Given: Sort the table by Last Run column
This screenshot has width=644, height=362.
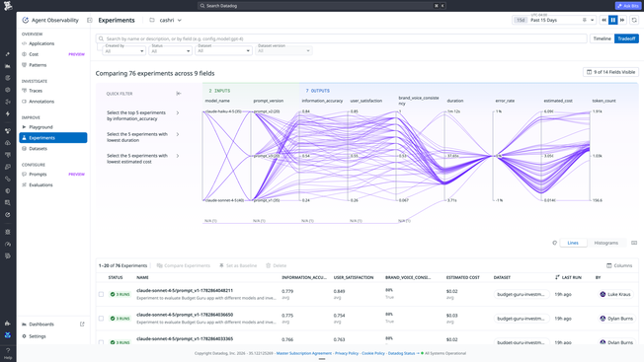Looking at the screenshot, I should coord(568,277).
